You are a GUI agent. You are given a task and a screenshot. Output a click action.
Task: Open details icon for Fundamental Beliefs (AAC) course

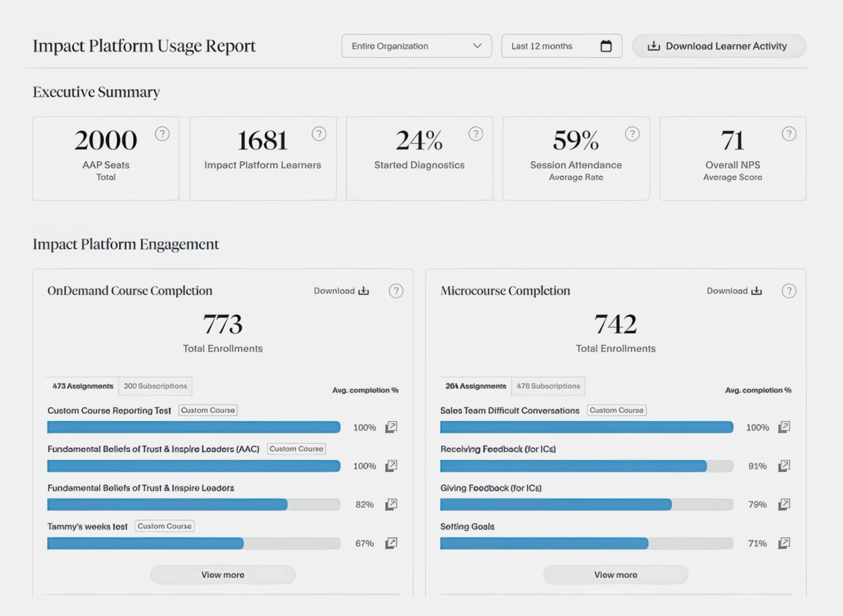(x=391, y=465)
